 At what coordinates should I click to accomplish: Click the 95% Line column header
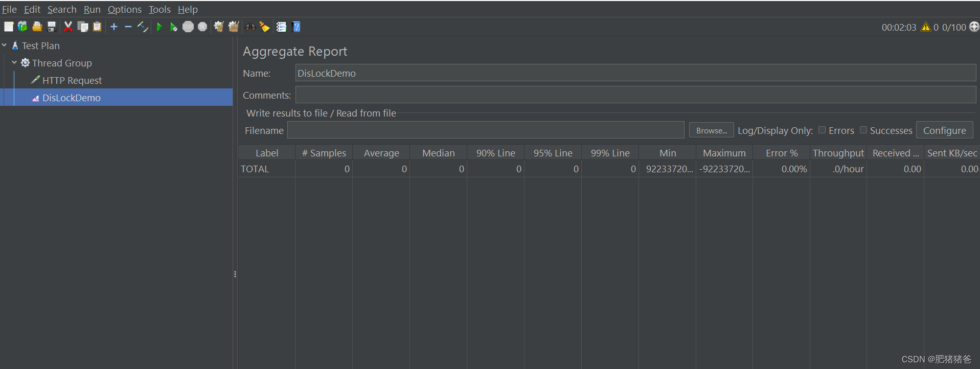tap(553, 153)
